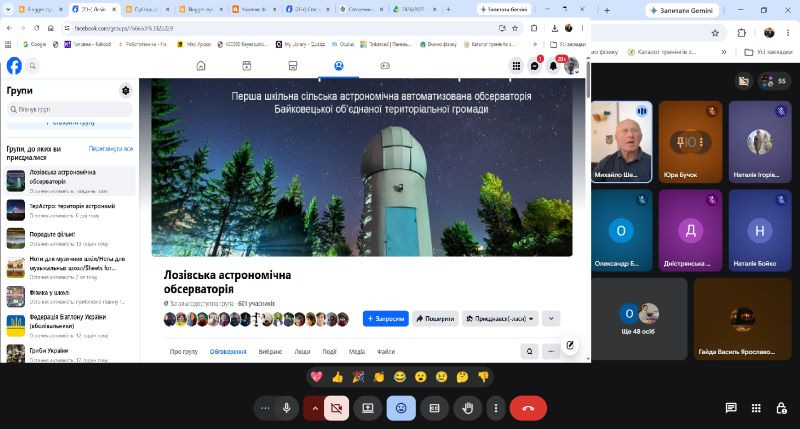
Task: Toggle raise hand in Meet
Action: coord(468,408)
